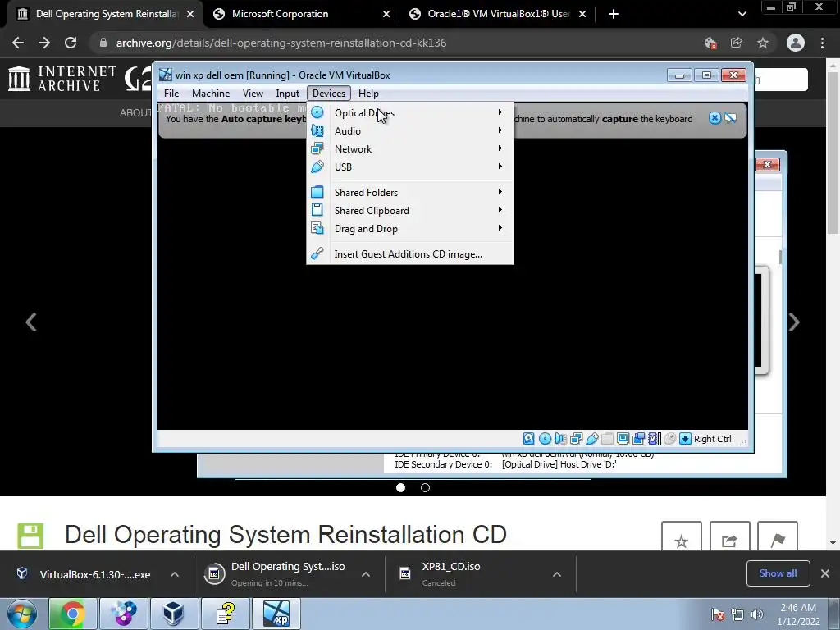Click the VirtualBox window title icon
Screen dimensions: 840x630
coord(166,75)
